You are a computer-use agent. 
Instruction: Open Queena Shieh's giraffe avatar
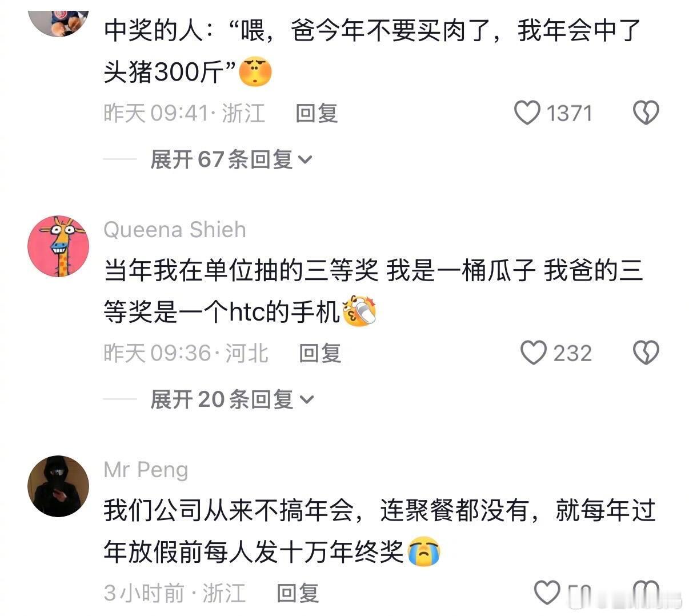point(58,246)
